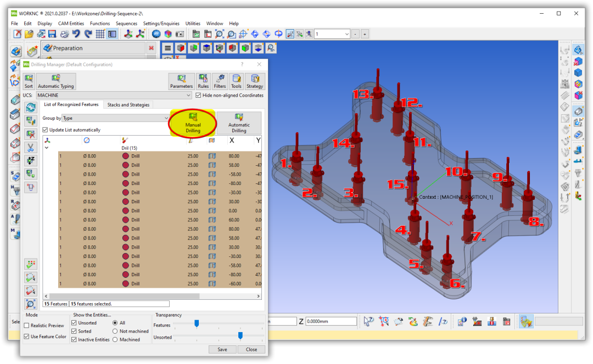The height and width of the screenshot is (364, 593).
Task: Click the magnifier icon at sidebar bottom
Action: tap(31, 304)
